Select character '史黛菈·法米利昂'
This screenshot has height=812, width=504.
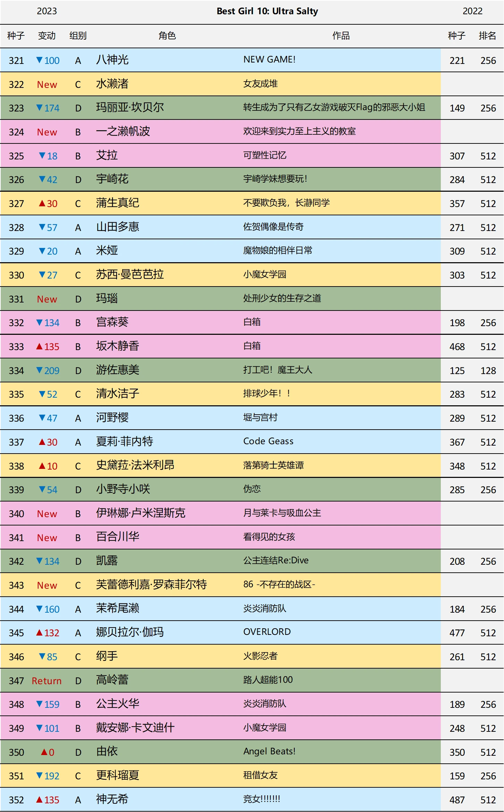click(135, 465)
